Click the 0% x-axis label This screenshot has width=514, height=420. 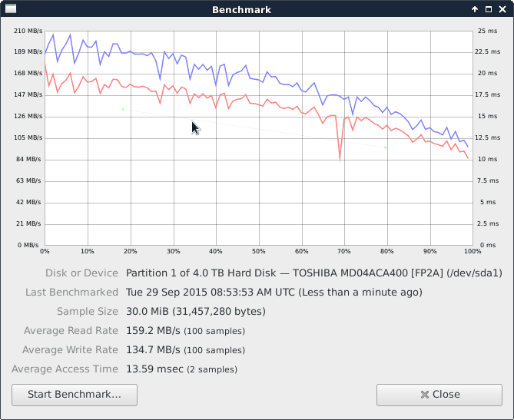click(x=45, y=251)
